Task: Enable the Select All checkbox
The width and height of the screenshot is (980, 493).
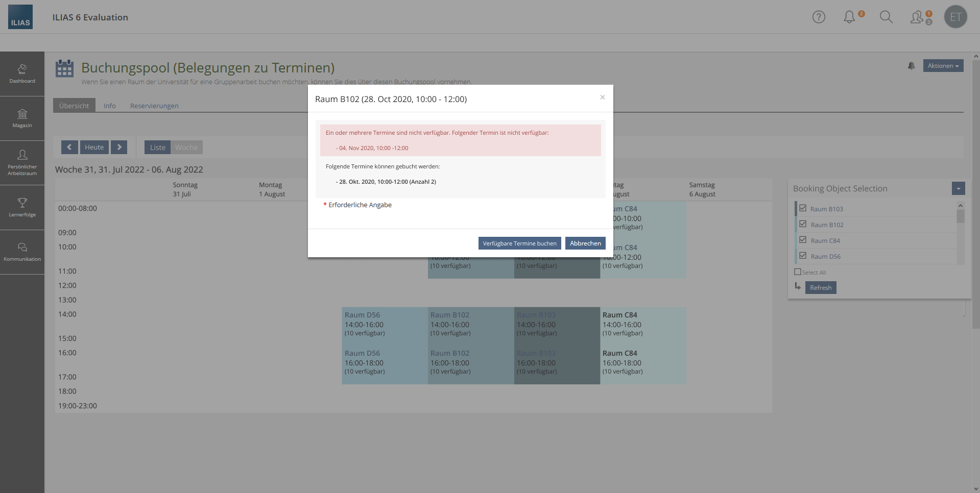Action: (x=798, y=272)
